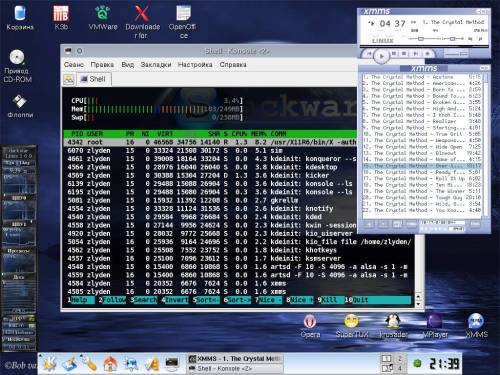Toggle the XMMS equalizer button
The width and height of the screenshot is (500, 375).
click(x=470, y=39)
